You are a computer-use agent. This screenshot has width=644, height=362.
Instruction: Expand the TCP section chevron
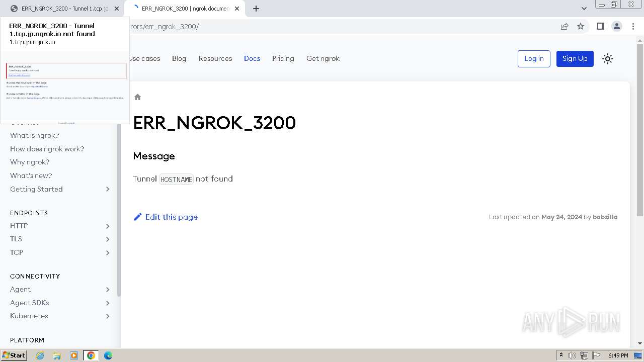[108, 252]
